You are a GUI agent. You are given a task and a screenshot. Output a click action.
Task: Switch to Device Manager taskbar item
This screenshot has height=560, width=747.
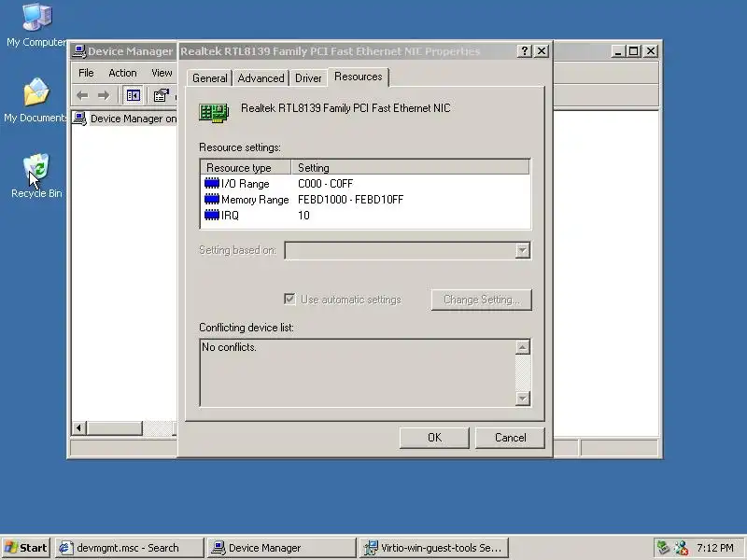(282, 548)
